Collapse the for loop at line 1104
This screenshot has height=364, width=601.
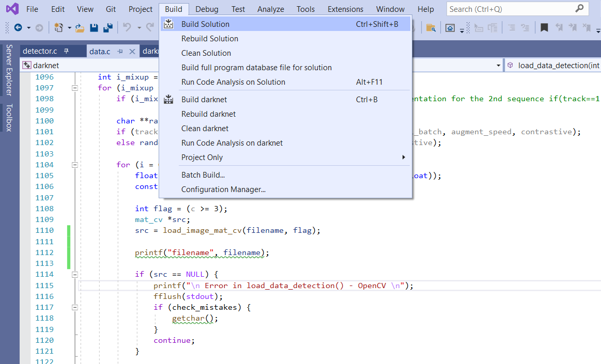tap(75, 165)
